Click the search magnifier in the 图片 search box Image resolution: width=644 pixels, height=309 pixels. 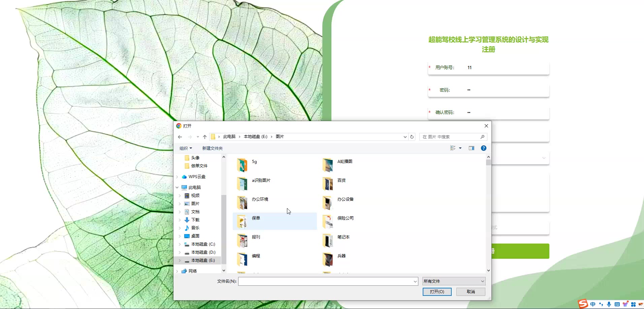(x=482, y=137)
